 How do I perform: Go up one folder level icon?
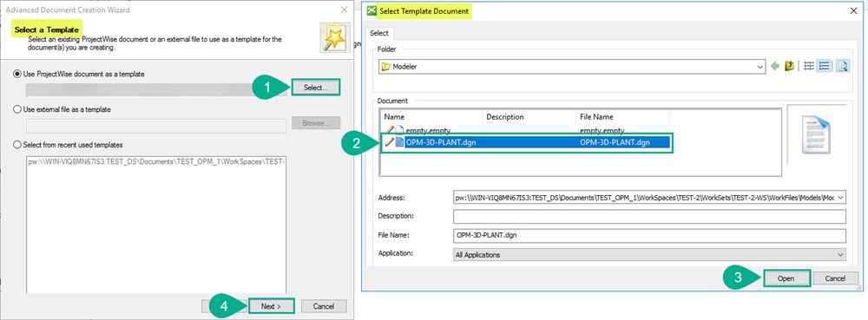[x=789, y=66]
